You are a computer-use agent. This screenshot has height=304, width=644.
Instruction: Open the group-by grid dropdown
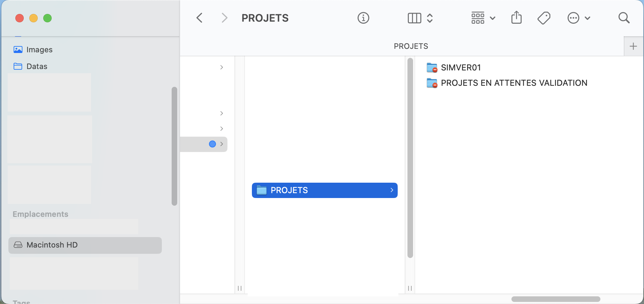click(x=483, y=18)
